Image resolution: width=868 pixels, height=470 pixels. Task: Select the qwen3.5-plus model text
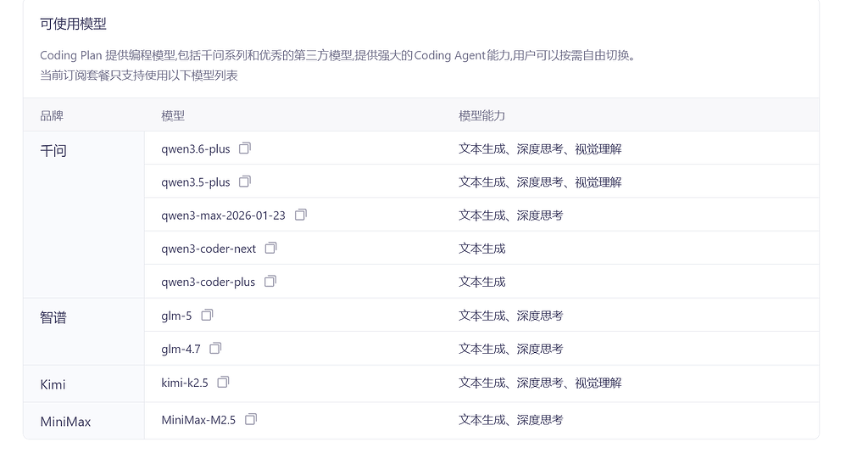(196, 182)
